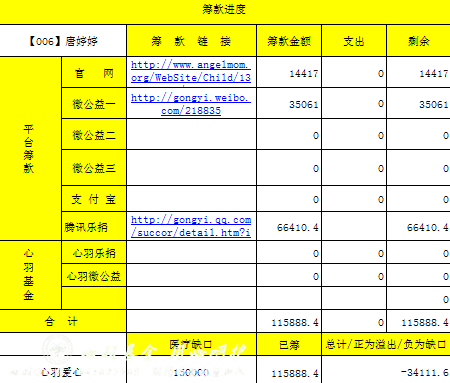Open the gongyi.qq.com succor detail link
The height and width of the screenshot is (383, 450).
191,226
